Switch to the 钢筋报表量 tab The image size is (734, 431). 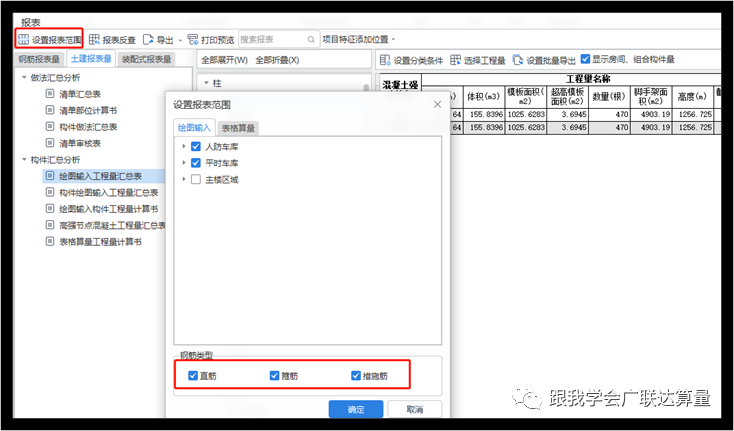click(x=39, y=59)
